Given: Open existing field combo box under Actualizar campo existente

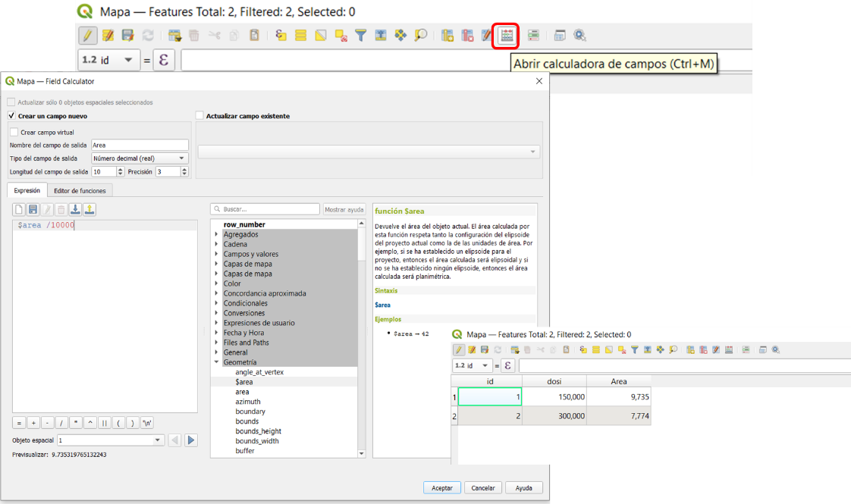Looking at the screenshot, I should click(x=369, y=152).
